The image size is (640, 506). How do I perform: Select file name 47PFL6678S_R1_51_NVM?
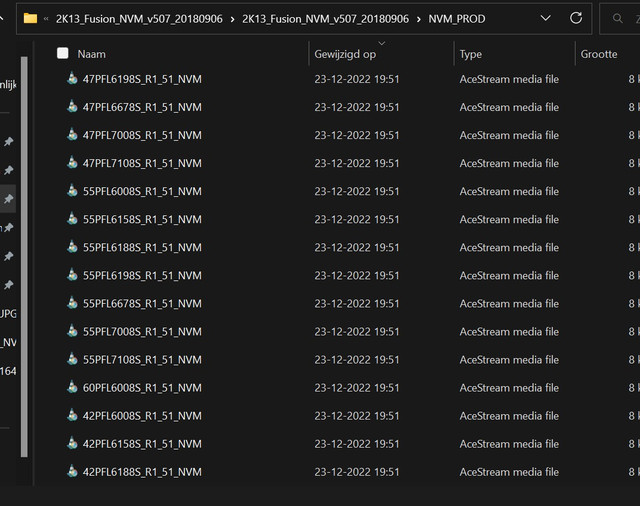pos(142,107)
